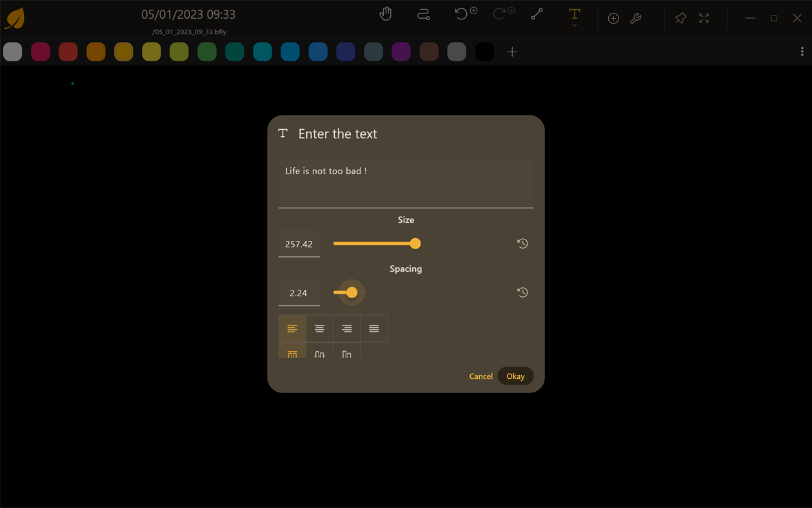
Task: Select center text alignment
Action: click(319, 328)
